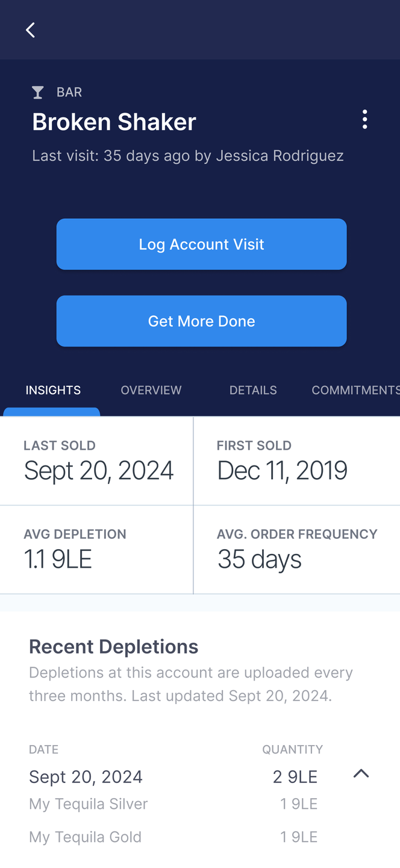Select the Avg Depletion 1.1 9LE card

coord(96,550)
